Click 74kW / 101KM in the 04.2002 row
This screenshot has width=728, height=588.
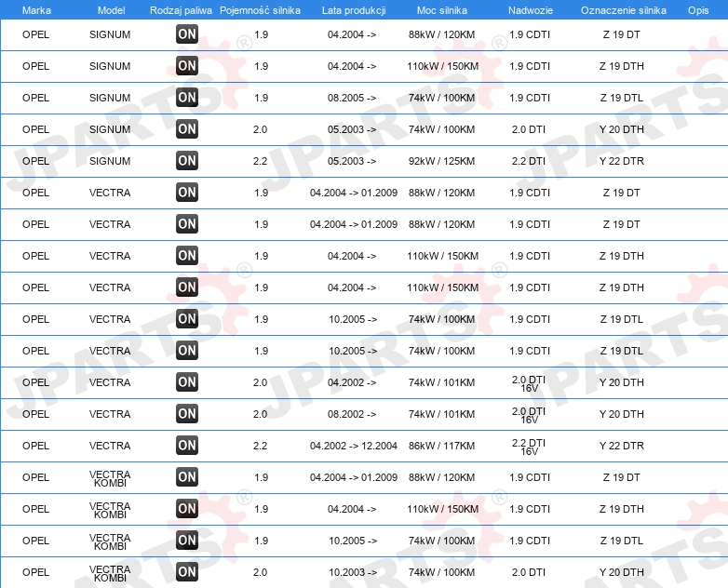click(441, 382)
